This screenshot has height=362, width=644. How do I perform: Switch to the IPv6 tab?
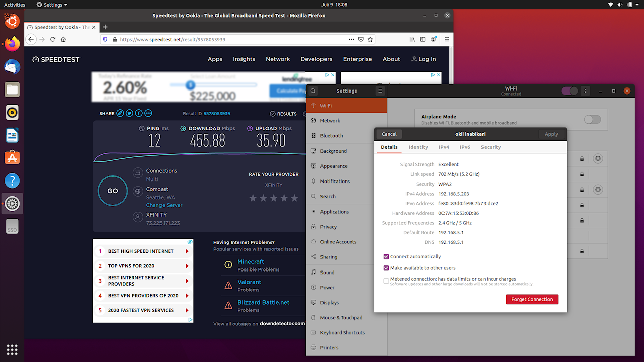tap(465, 147)
